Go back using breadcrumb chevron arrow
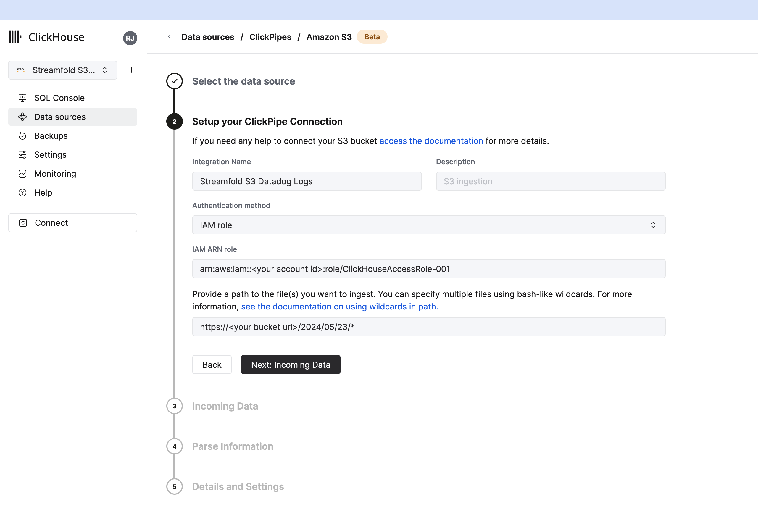 coord(169,37)
